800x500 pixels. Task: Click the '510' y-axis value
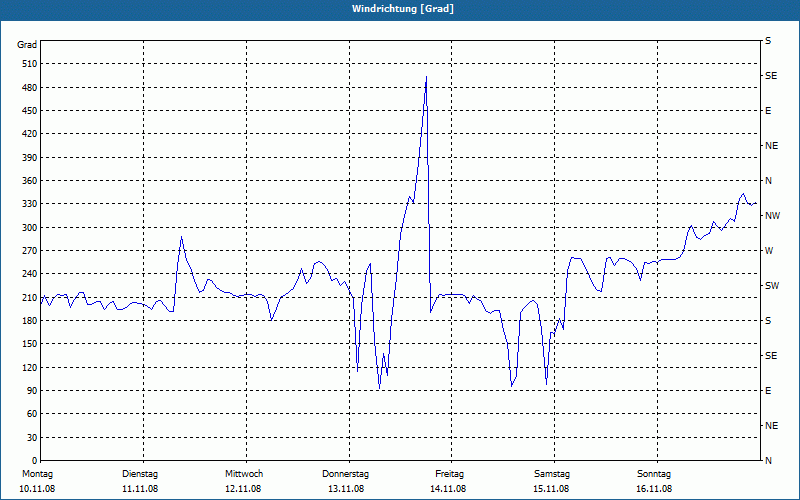pos(30,64)
